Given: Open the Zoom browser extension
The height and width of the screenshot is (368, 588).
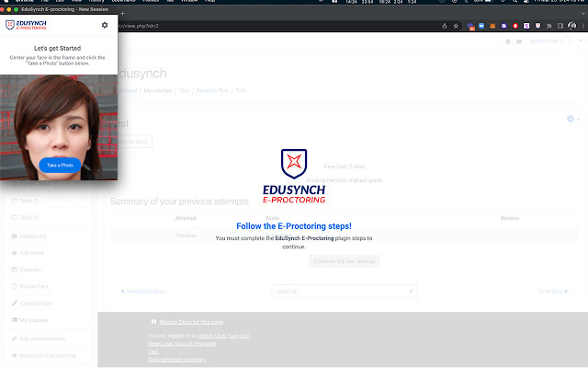Looking at the screenshot, I should tap(481, 26).
